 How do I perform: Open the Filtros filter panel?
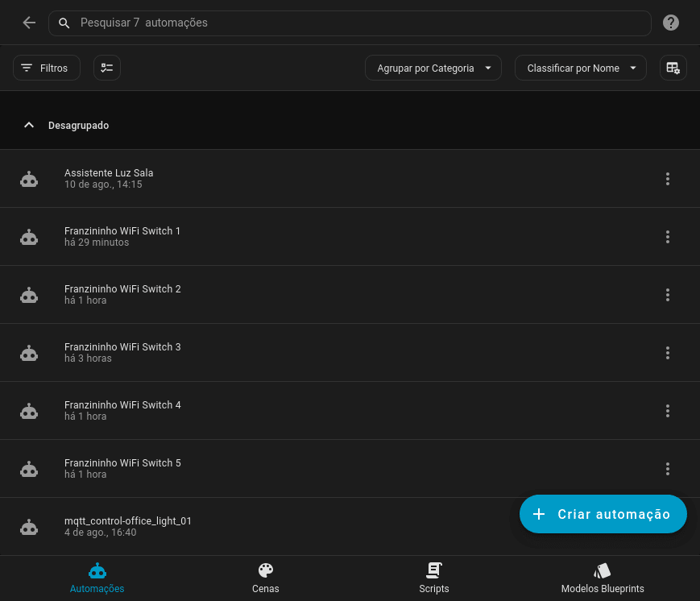(x=47, y=68)
